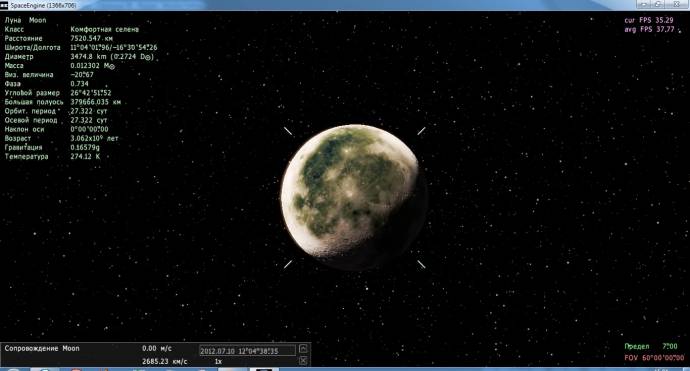The image size is (690, 371).
Task: Click the bottom-right selection bracket marker
Action: pyautogui.click(x=421, y=264)
